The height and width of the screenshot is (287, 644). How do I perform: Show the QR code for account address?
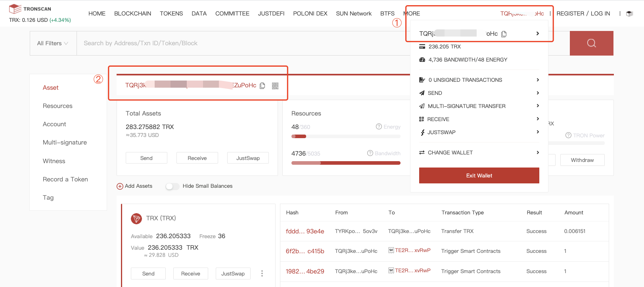tap(275, 86)
